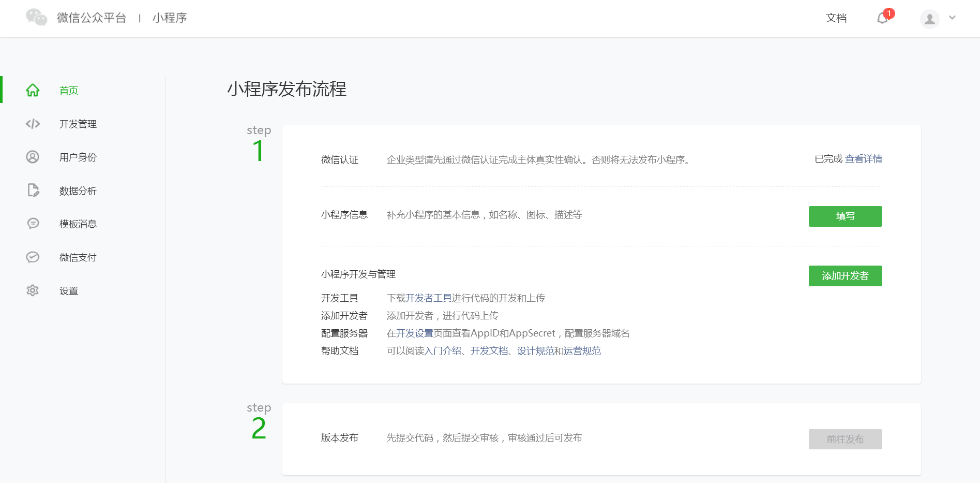Open 开发管理 menu item
The height and width of the screenshot is (483, 980).
(78, 124)
